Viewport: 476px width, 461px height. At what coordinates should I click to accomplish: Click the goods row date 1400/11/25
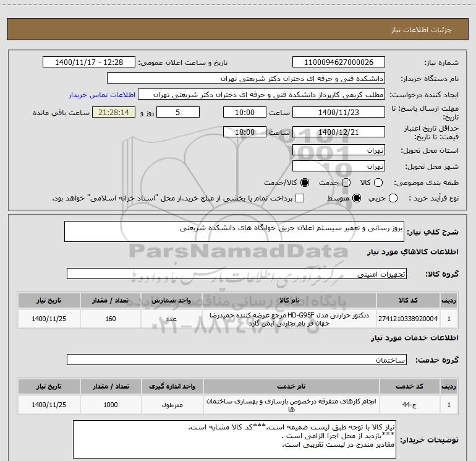point(49,319)
